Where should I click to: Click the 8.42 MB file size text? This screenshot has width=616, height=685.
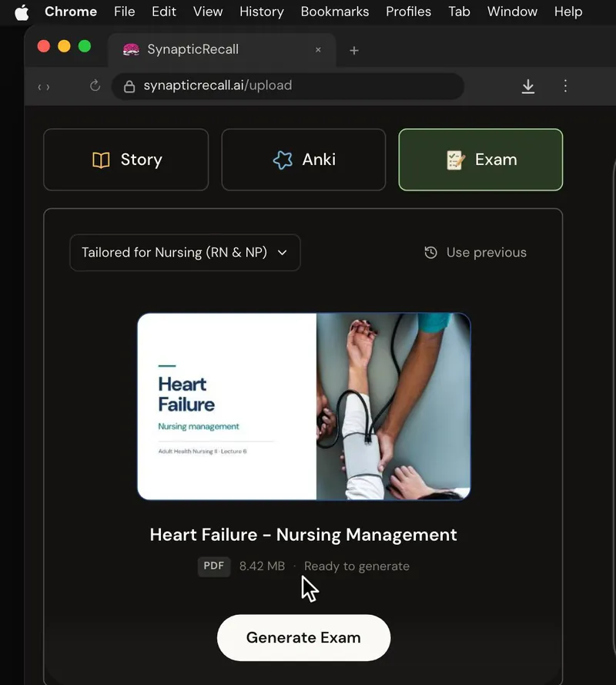262,566
